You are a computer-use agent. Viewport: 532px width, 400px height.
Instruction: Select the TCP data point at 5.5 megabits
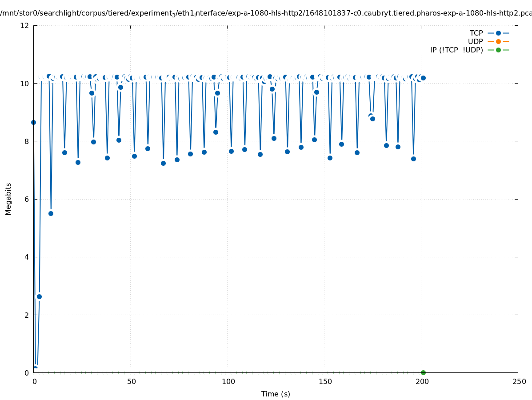(51, 213)
